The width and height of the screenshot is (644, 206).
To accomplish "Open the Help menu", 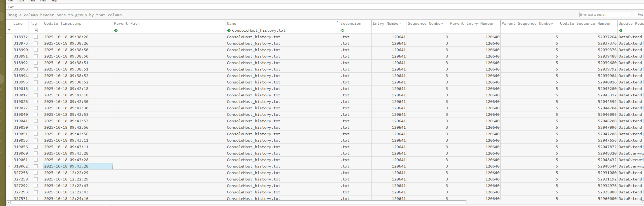I will point(54,1).
